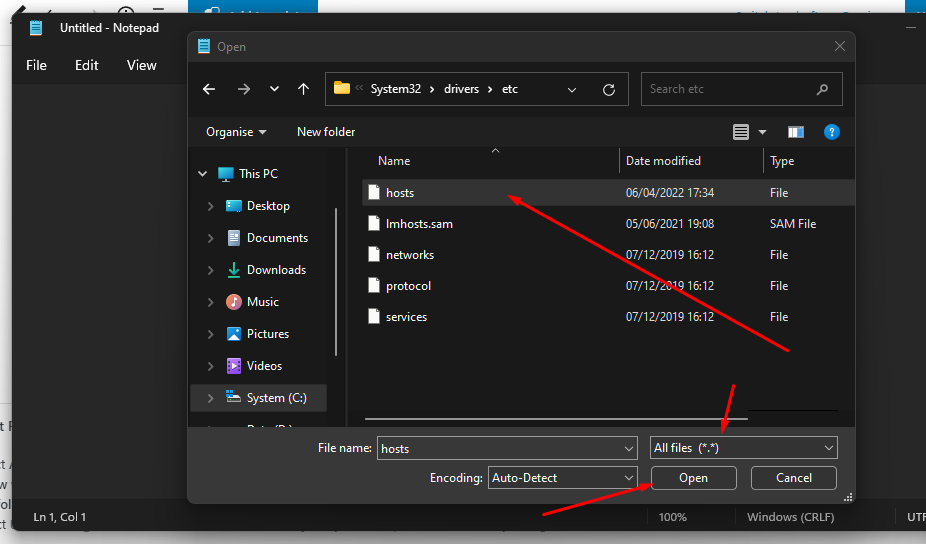Viewport: 926px width, 544px height.
Task: Open Notepad's Edit menu
Action: click(87, 65)
